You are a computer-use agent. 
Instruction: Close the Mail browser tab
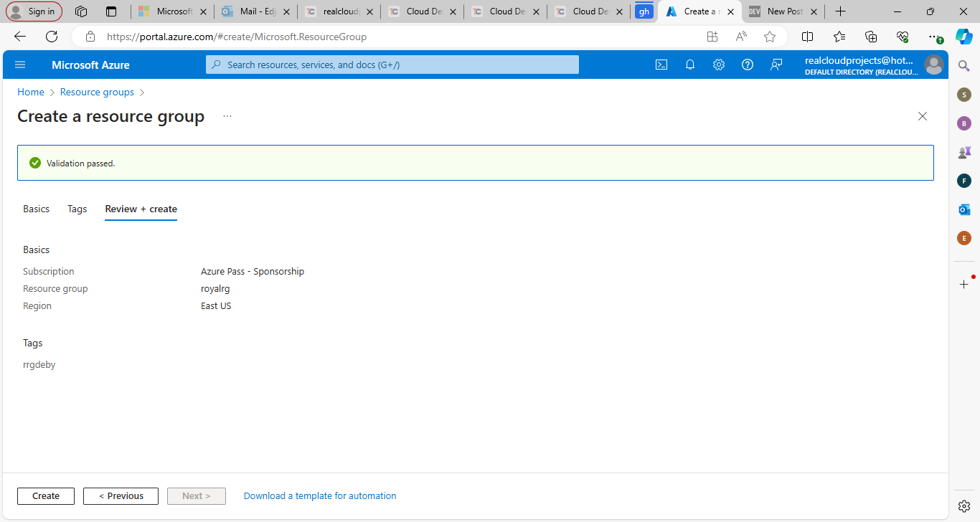[286, 11]
